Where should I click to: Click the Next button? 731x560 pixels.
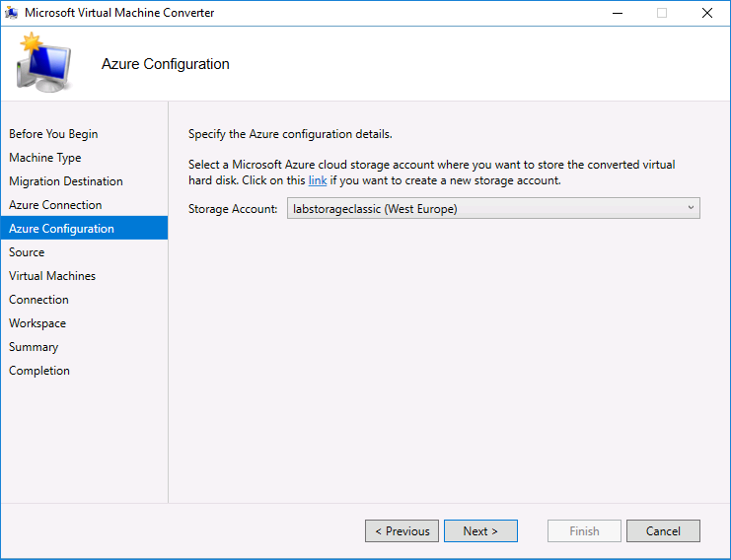pyautogui.click(x=480, y=531)
